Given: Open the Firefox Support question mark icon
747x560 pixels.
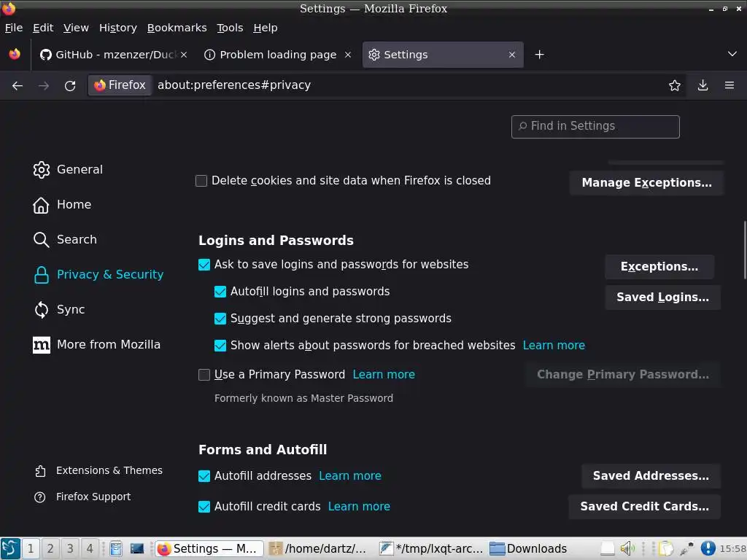Looking at the screenshot, I should (x=40, y=497).
